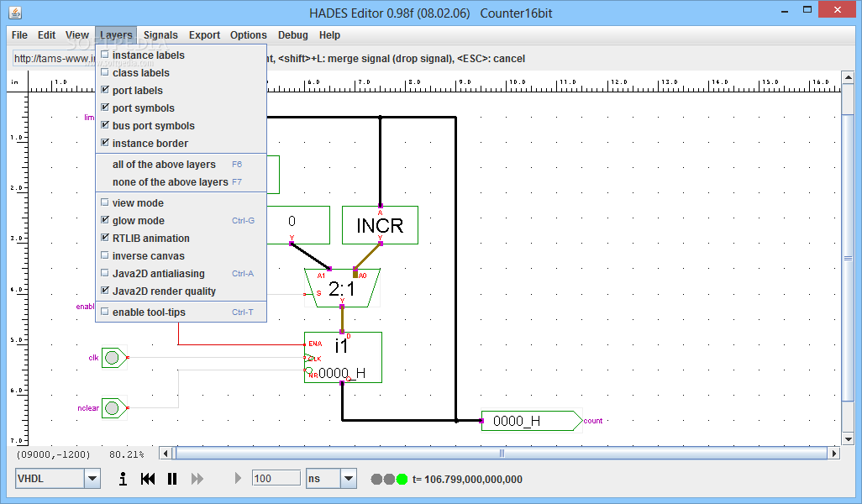The height and width of the screenshot is (504, 862).
Task: Click the count output display 0000_H
Action: (532, 421)
